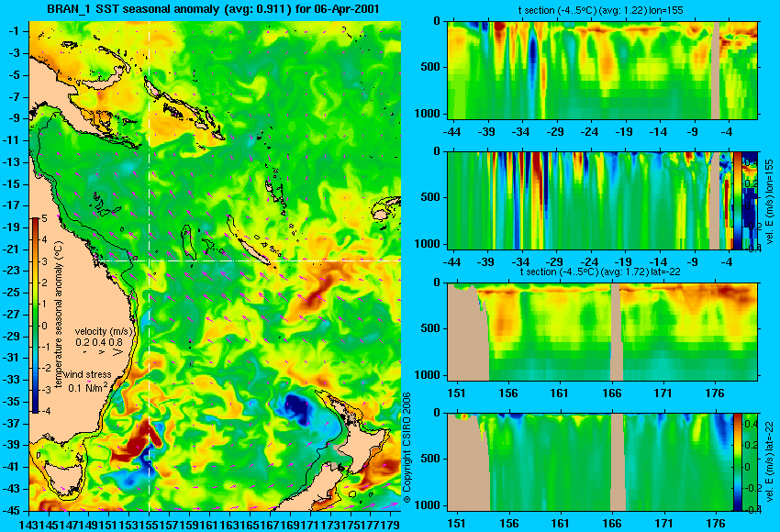Click the "wind stress" legend label
The image size is (780, 532).
tap(87, 375)
